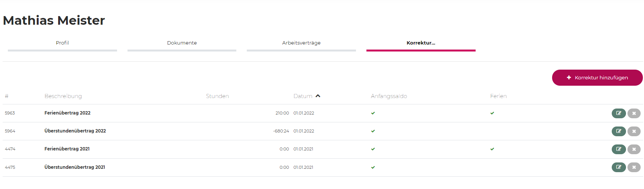Delete the Überstundenübertrag 2022 correction
Screen dimensions: 644x189
point(634,131)
